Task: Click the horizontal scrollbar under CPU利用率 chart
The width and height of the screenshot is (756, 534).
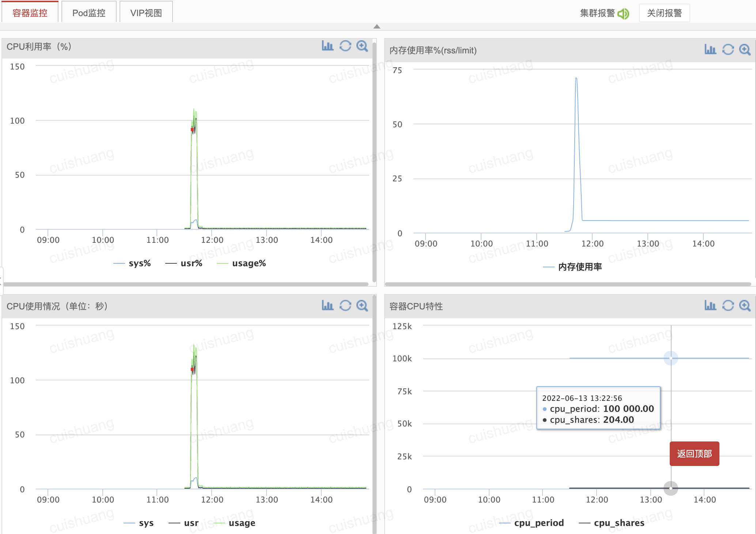Action: click(185, 284)
